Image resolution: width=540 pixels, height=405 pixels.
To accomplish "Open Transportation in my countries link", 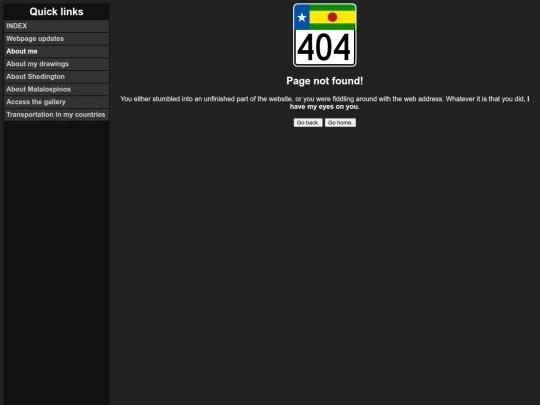I will [x=56, y=115].
